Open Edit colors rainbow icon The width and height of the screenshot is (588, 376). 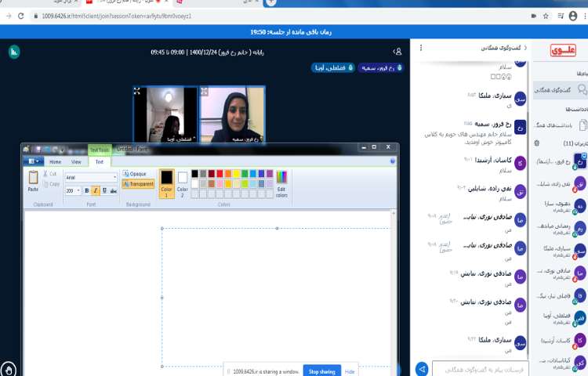click(281, 177)
